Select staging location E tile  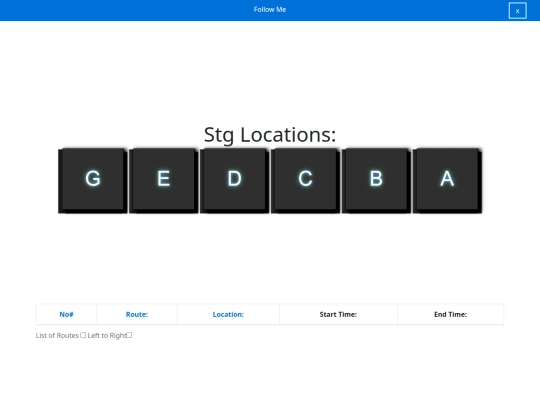pos(164,181)
